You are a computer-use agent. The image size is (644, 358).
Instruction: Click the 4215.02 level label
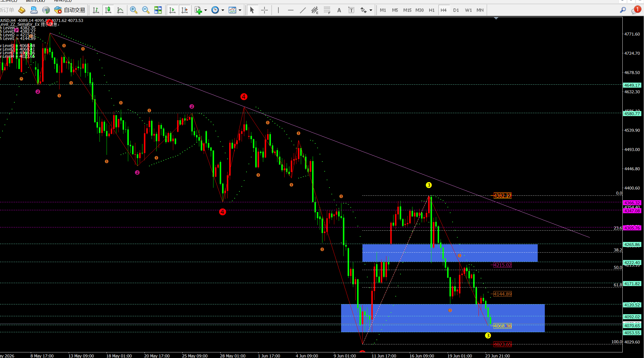click(x=502, y=265)
